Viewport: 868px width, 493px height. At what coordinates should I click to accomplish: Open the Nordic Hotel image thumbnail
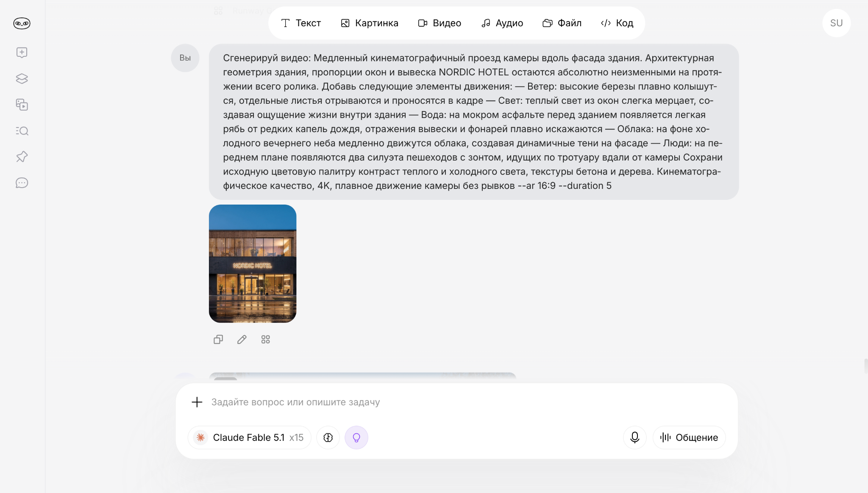tap(253, 263)
